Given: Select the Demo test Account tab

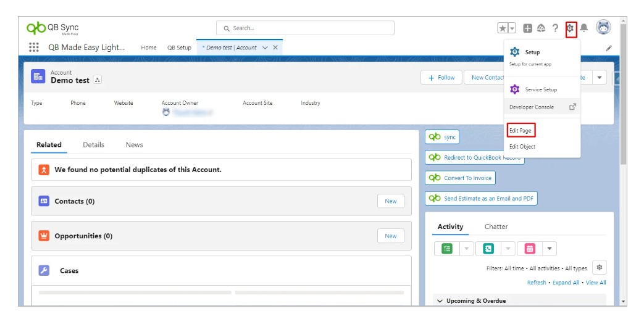Looking at the screenshot, I should click(x=230, y=48).
